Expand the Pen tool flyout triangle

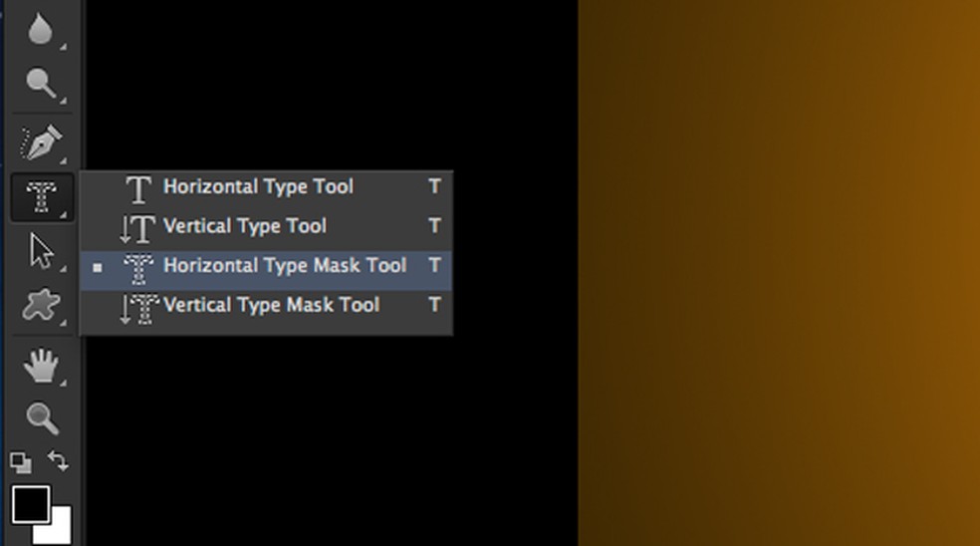[63, 160]
